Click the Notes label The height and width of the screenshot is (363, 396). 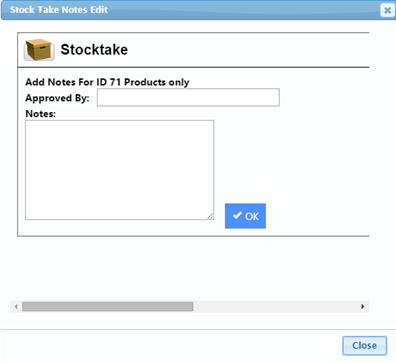coord(41,114)
